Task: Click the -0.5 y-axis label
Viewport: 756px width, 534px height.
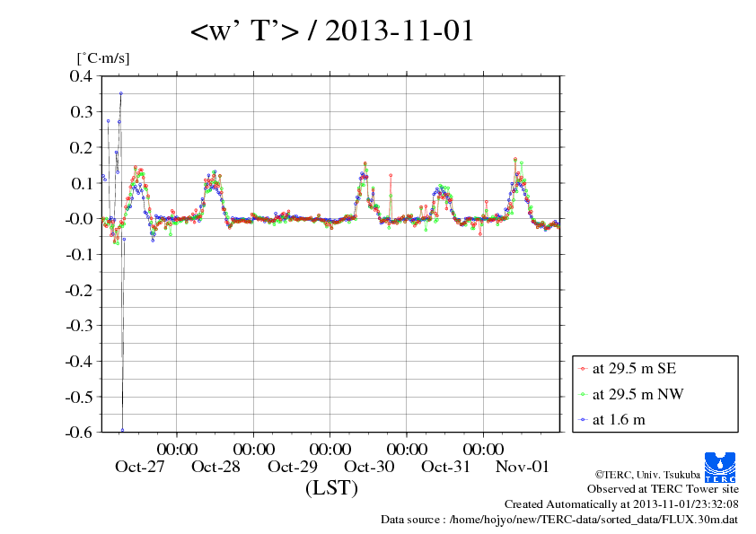Action: click(x=79, y=397)
